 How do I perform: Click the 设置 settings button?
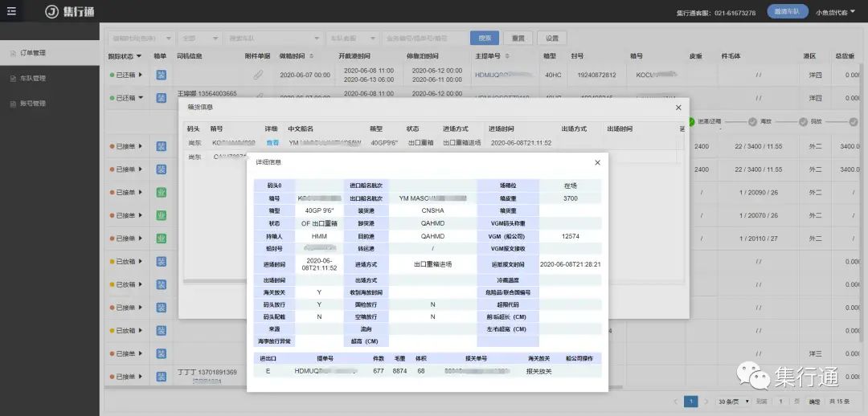coord(552,39)
